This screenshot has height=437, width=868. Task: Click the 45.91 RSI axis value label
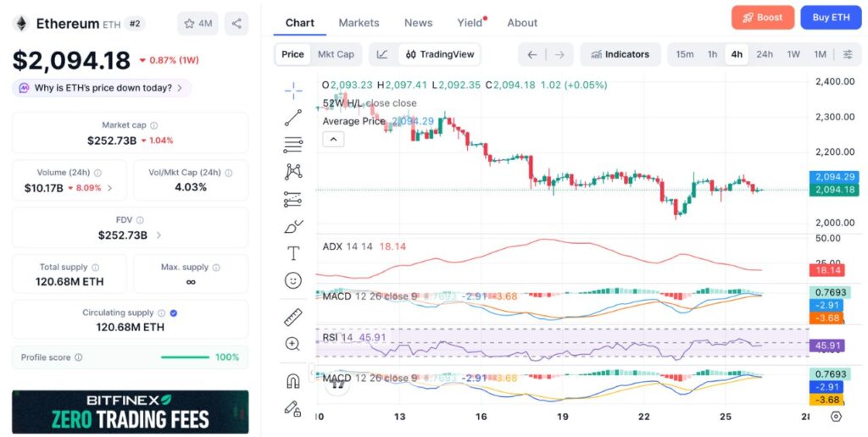pos(826,346)
